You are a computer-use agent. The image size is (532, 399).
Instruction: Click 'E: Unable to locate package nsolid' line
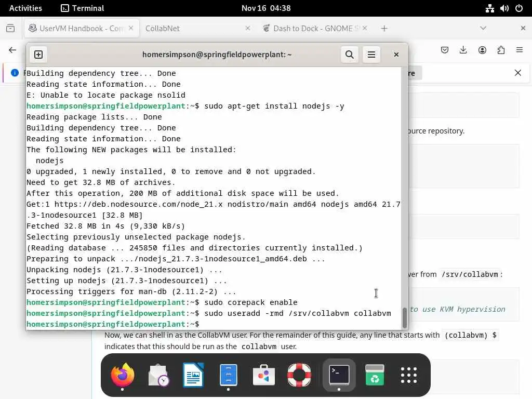tap(106, 95)
